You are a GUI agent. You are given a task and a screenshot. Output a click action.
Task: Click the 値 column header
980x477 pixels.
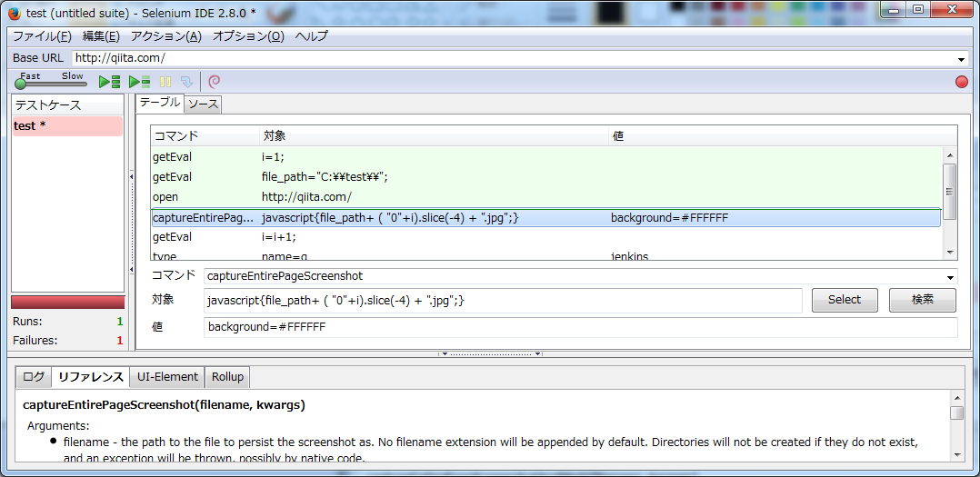pyautogui.click(x=783, y=135)
